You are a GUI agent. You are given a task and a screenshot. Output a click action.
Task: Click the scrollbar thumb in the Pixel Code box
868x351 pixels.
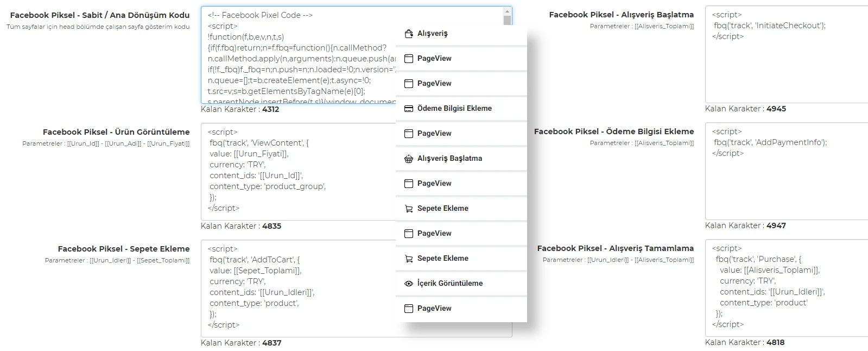(x=508, y=21)
